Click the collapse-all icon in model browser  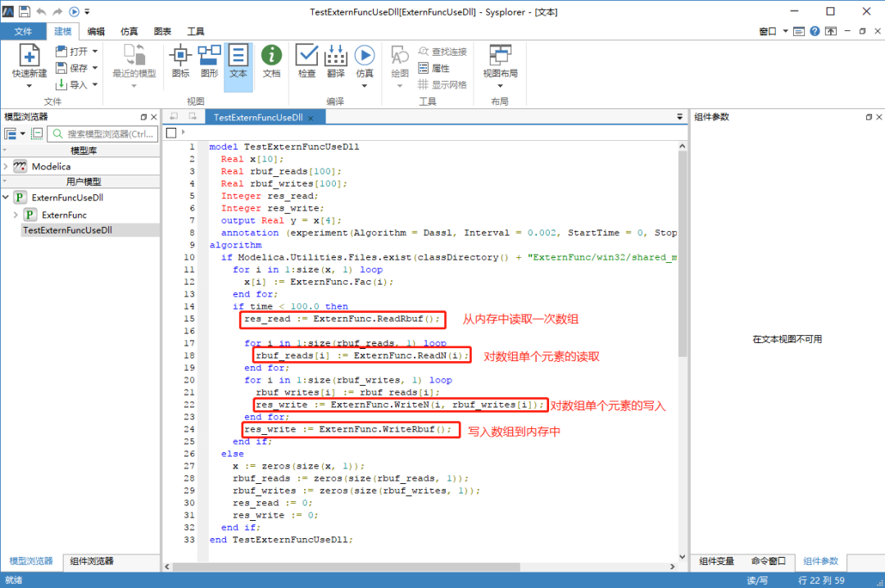37,133
